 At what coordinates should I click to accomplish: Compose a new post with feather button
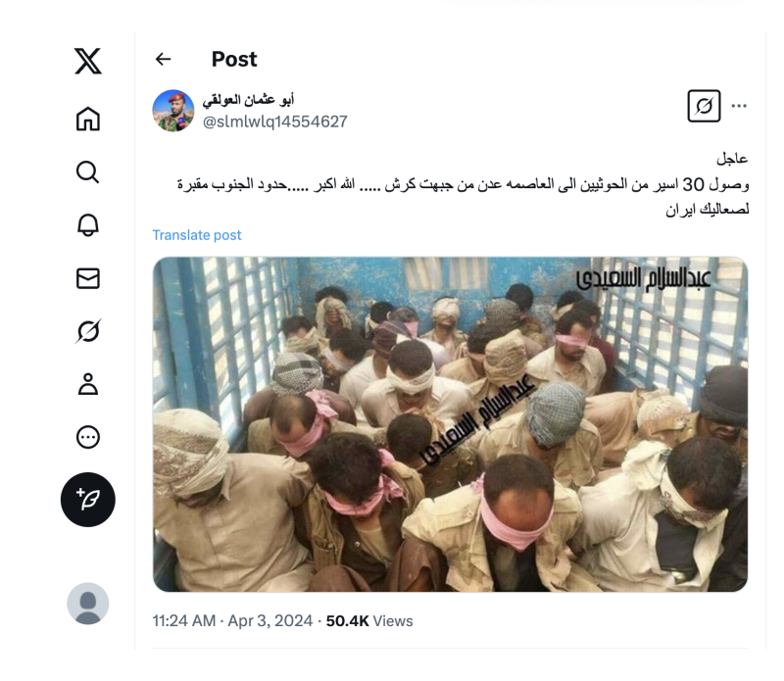(88, 500)
